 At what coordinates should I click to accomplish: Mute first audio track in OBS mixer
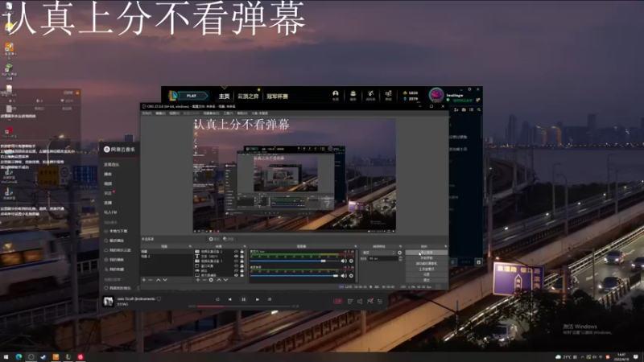point(344,261)
